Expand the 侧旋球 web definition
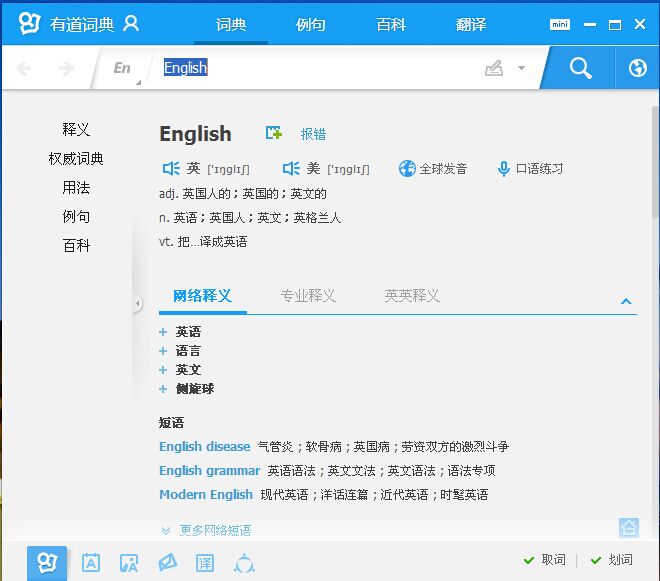Viewport: 660px width, 581px height. [x=163, y=389]
